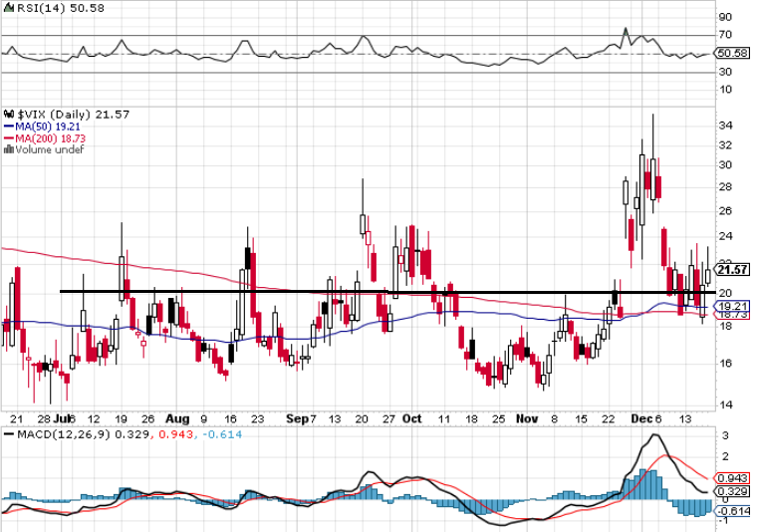
Task: Click the -0.614 histogram tag on MACD axis
Action: click(x=733, y=511)
